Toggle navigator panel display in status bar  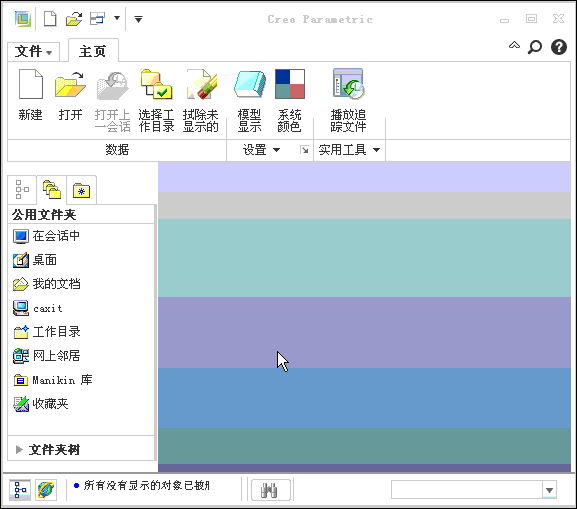coord(20,490)
